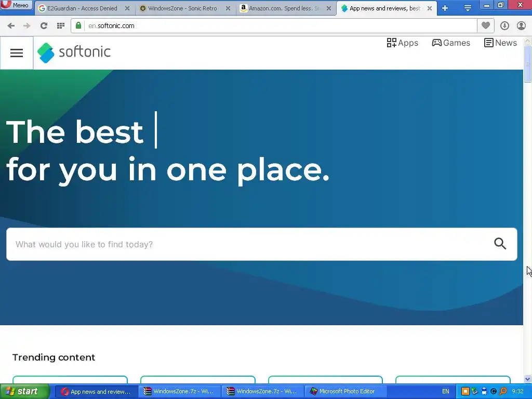Click page scrollbar down arrow

tap(528, 379)
